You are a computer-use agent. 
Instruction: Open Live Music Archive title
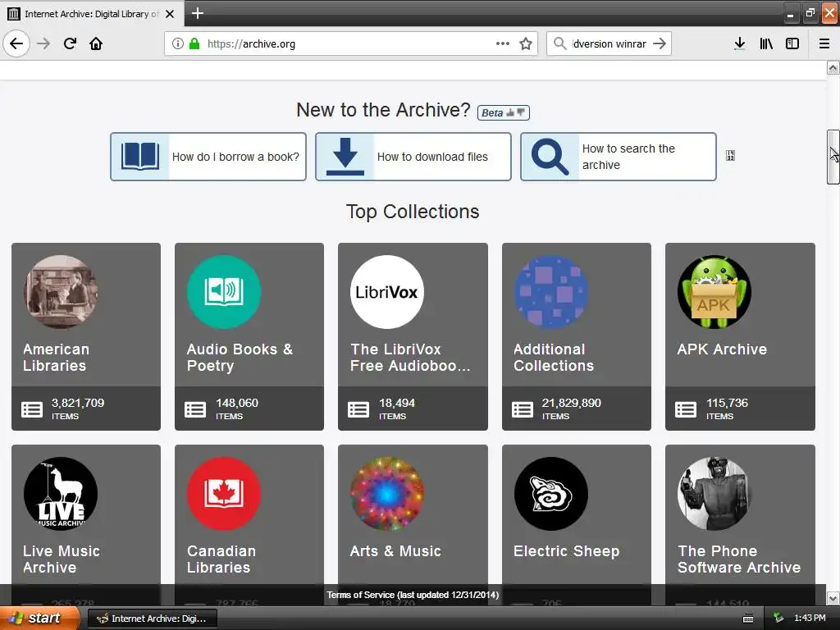tap(61, 559)
